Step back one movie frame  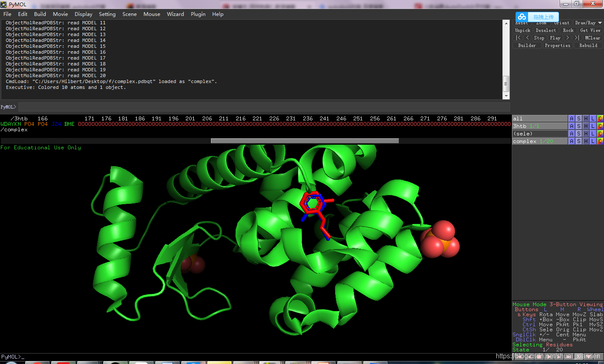point(527,38)
